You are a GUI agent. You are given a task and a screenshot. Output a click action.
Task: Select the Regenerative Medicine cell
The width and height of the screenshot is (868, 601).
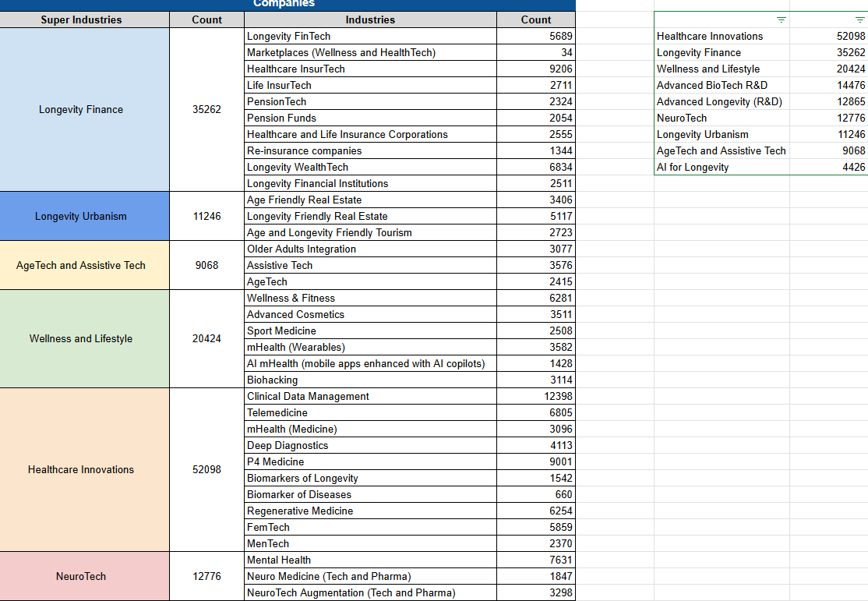click(x=370, y=511)
